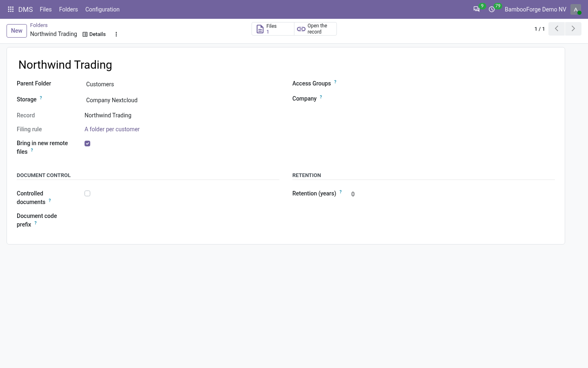Edit the Northwind Trading folder name
The image size is (588, 368).
pyautogui.click(x=286, y=65)
